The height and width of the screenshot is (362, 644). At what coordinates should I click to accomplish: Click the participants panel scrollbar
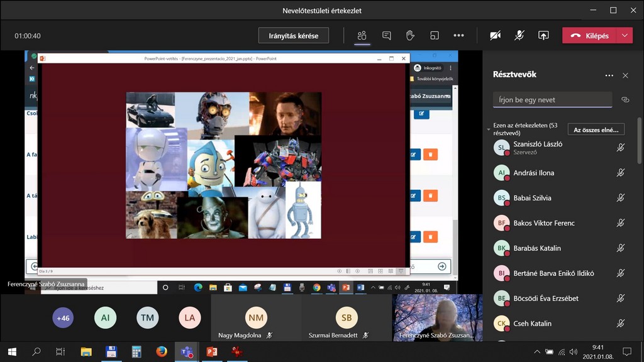click(x=640, y=141)
